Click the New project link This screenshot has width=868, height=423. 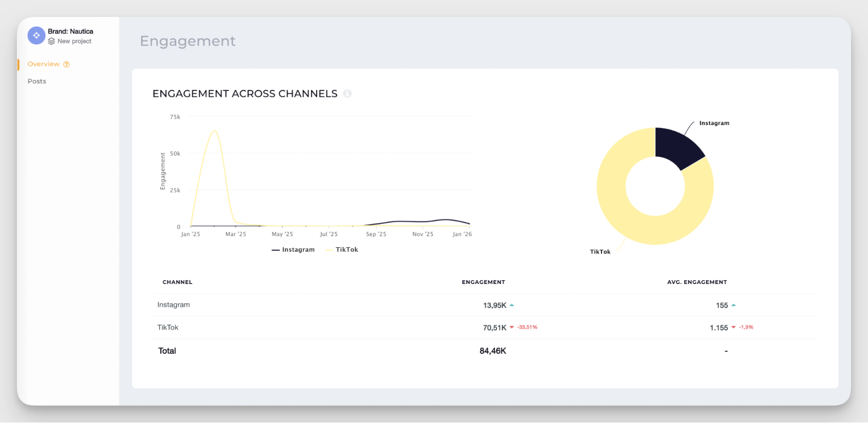pyautogui.click(x=74, y=41)
